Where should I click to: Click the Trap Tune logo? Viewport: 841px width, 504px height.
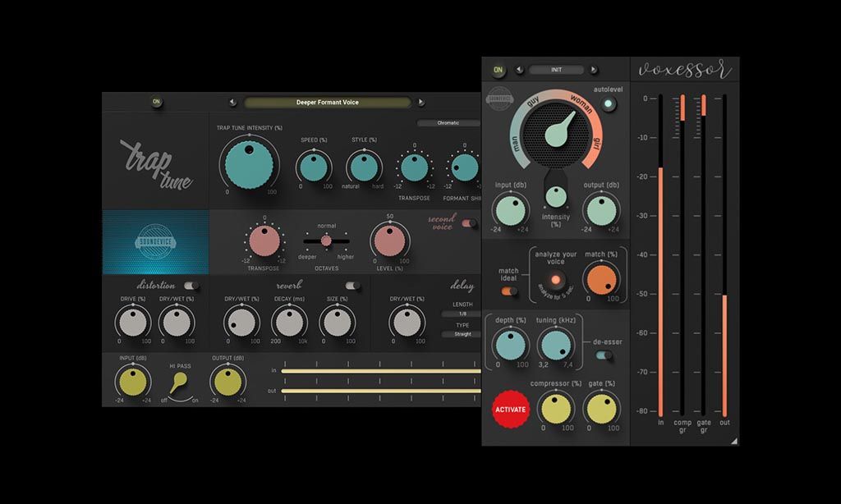[x=157, y=163]
